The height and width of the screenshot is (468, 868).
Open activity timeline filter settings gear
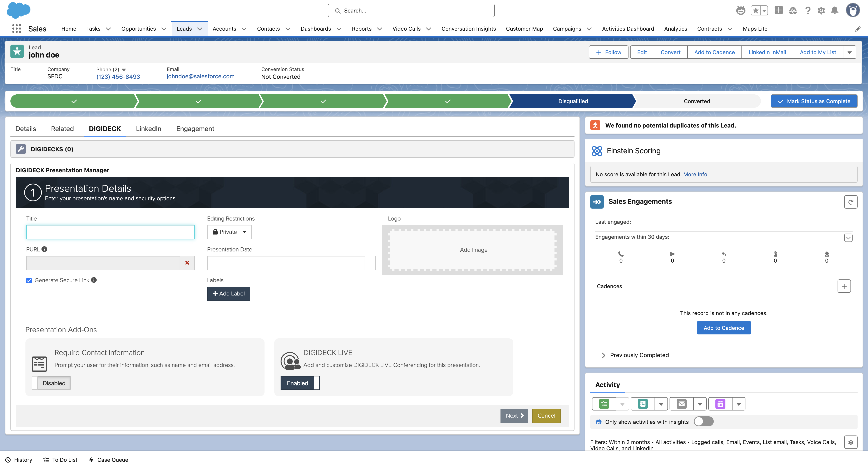[850, 442]
